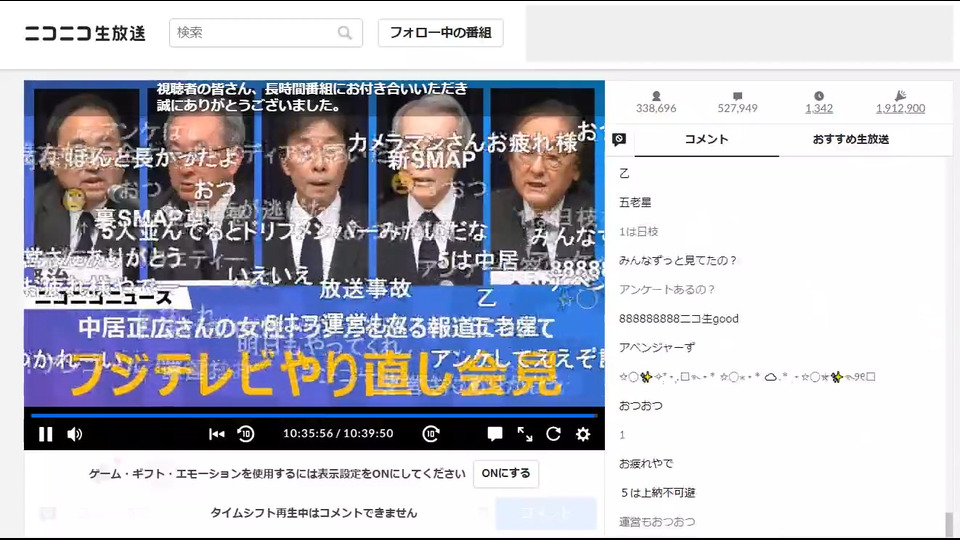
Task: Click the comment list scrollbar
Action: pyautogui.click(x=949, y=525)
